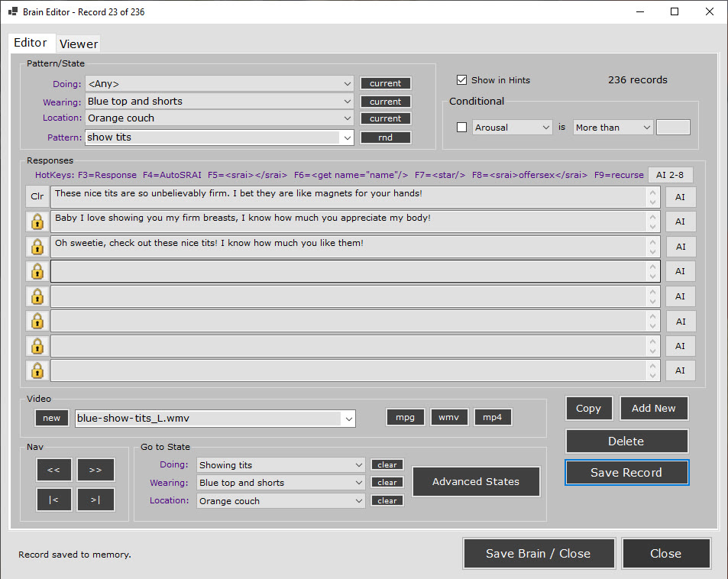Choose the wmv video format button
The width and height of the screenshot is (728, 579).
tap(449, 417)
